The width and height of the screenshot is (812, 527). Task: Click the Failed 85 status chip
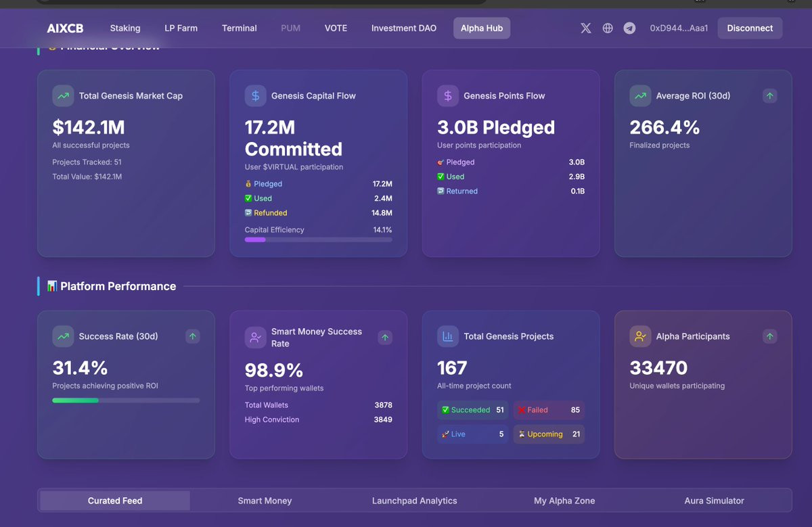tap(549, 410)
